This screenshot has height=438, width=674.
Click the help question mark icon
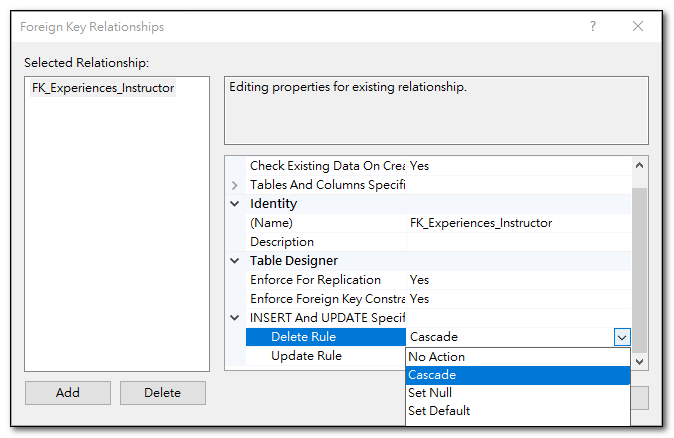593,27
